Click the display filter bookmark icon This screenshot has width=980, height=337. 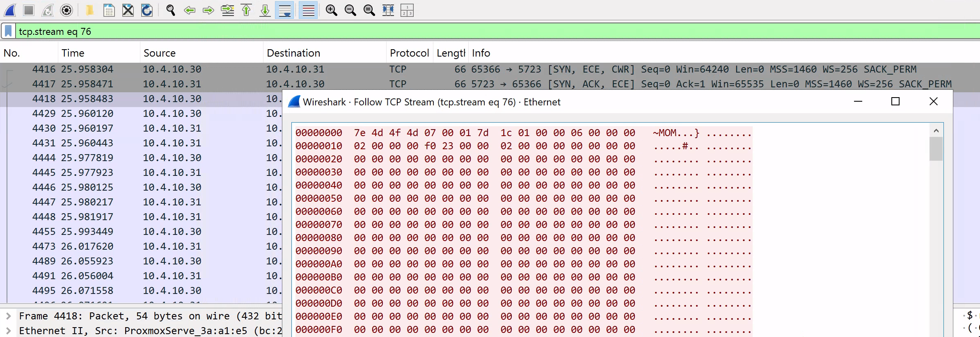8,32
